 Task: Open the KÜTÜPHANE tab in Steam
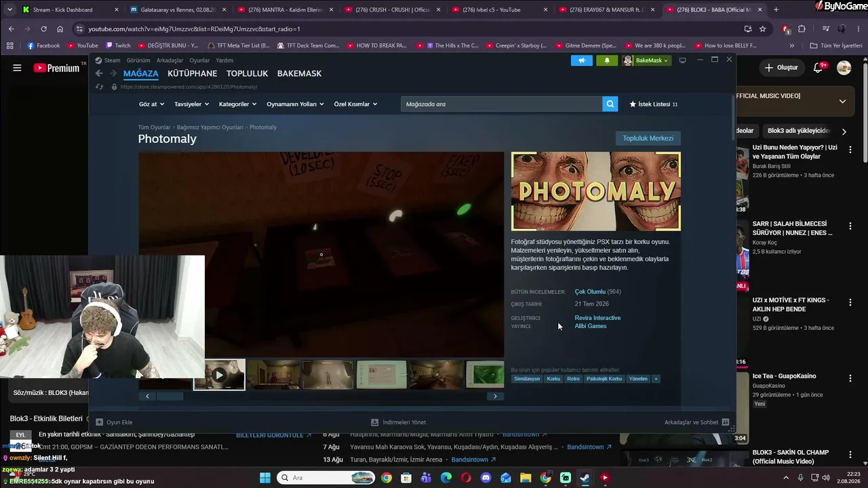(x=193, y=73)
